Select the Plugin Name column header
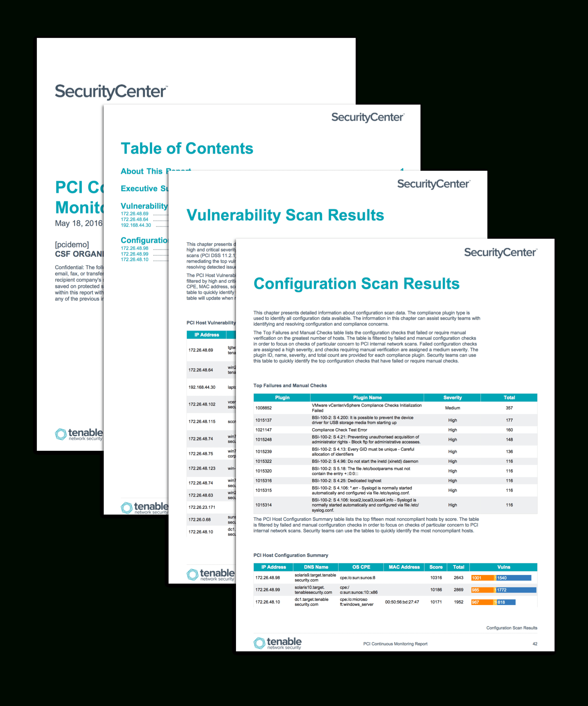 [367, 397]
